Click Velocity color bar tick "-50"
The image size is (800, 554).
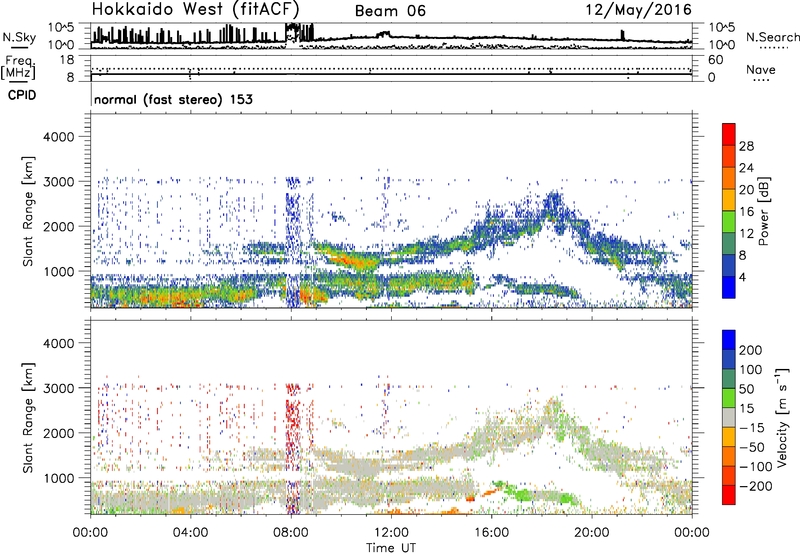tap(751, 447)
